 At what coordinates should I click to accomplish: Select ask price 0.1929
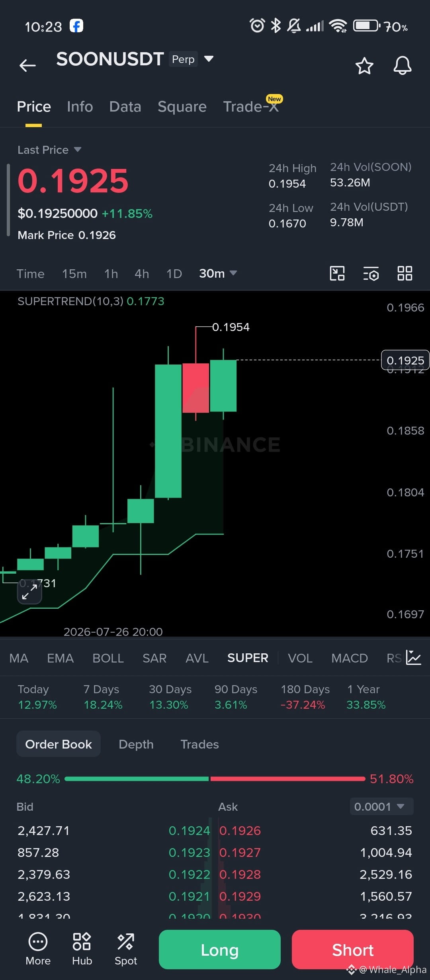(x=240, y=896)
